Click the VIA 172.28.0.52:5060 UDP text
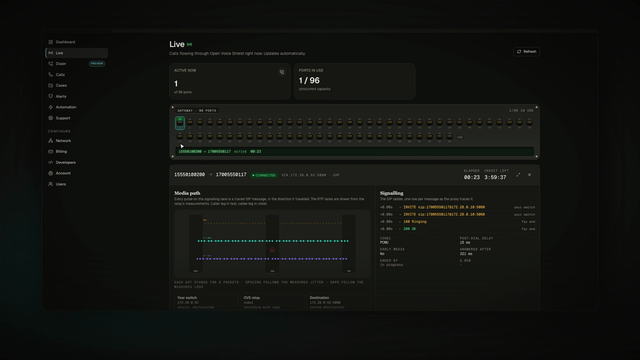 coord(310,175)
